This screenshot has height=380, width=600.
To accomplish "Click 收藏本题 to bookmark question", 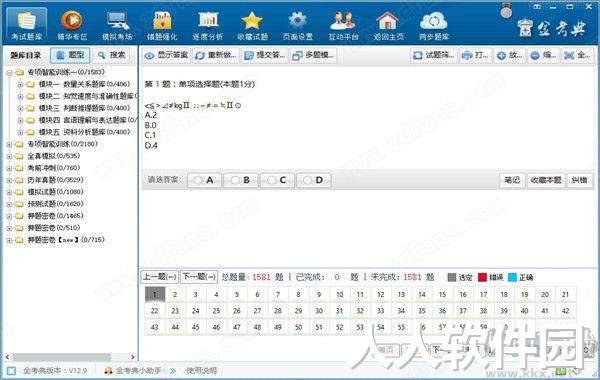I will click(x=546, y=180).
